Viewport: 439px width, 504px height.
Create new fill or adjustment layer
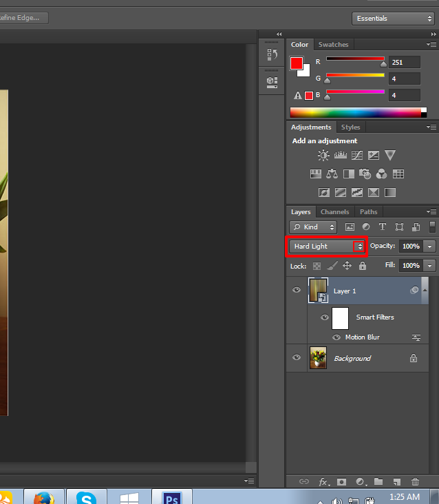[x=361, y=481]
